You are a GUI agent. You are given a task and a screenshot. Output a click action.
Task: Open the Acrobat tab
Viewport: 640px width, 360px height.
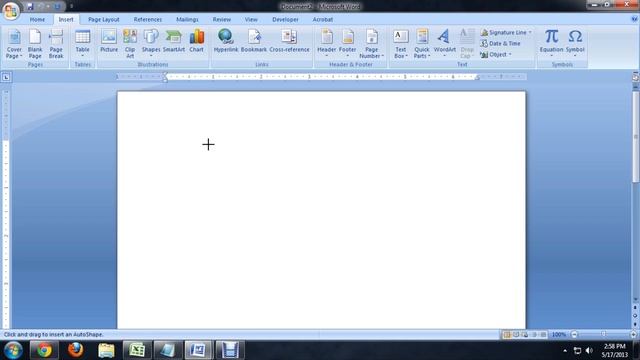tap(322, 19)
